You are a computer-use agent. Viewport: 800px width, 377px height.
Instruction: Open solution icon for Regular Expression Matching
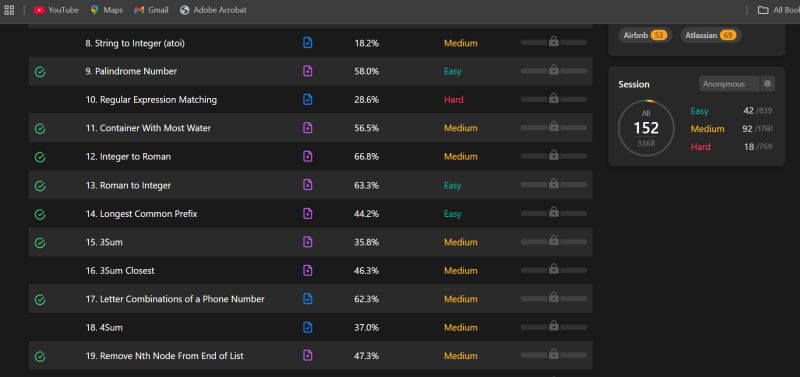pos(307,99)
